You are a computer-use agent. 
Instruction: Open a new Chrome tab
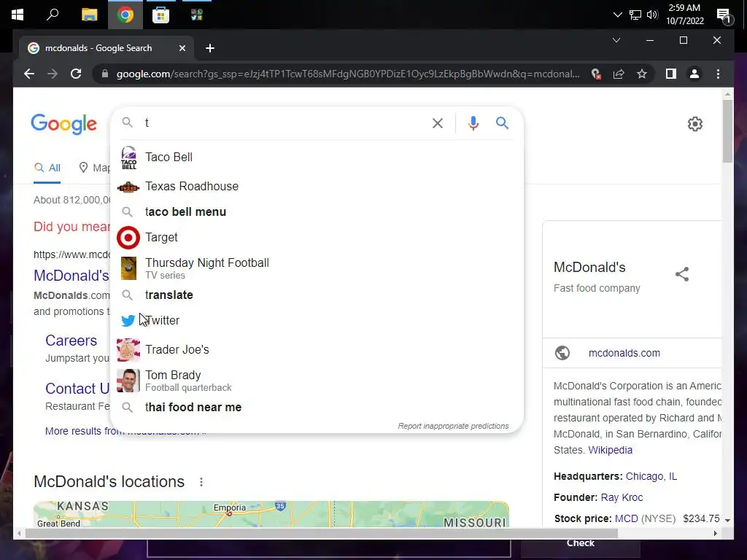click(x=210, y=48)
